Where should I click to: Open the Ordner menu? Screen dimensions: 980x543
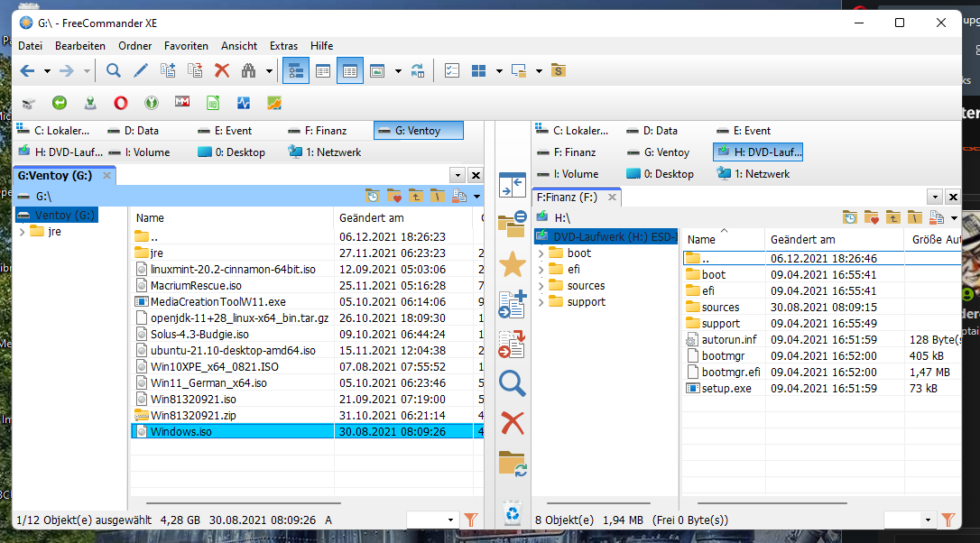pos(135,46)
